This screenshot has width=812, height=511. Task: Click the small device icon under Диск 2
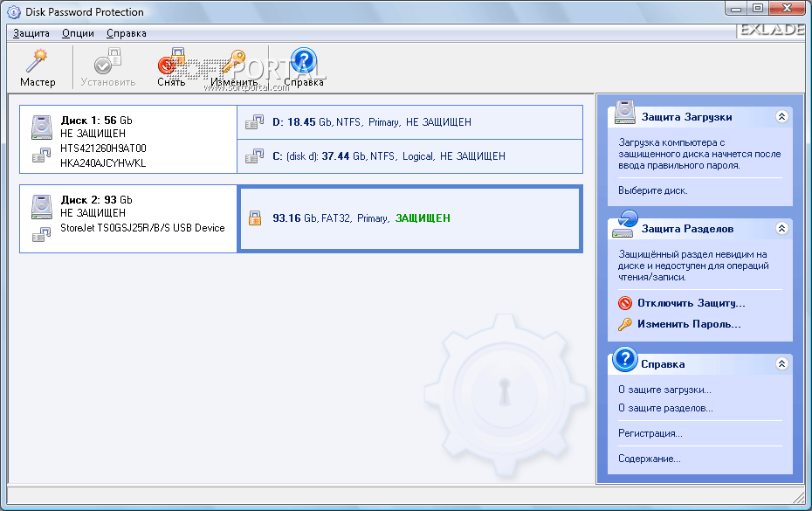click(41, 235)
